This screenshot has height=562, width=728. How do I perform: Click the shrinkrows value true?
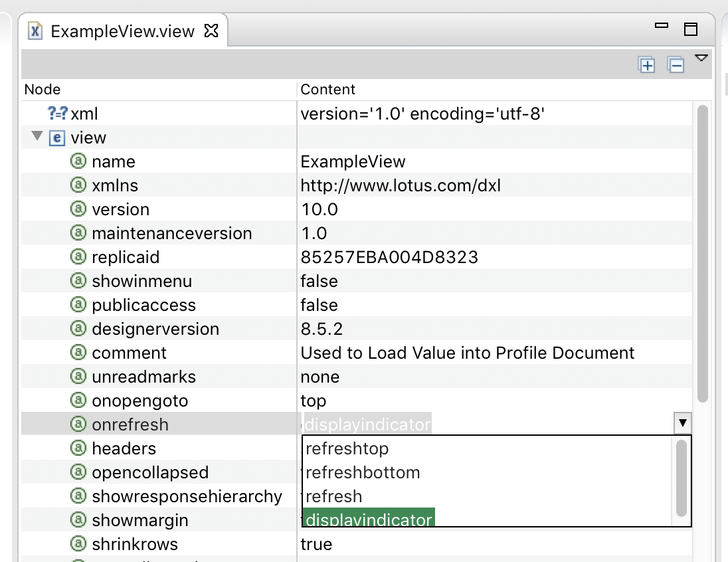(x=316, y=544)
